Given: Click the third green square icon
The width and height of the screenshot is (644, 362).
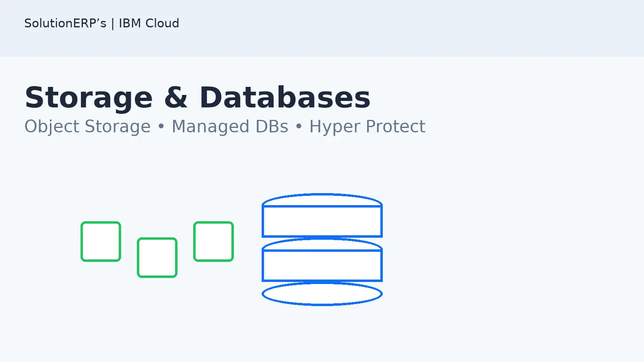Looking at the screenshot, I should (x=213, y=241).
